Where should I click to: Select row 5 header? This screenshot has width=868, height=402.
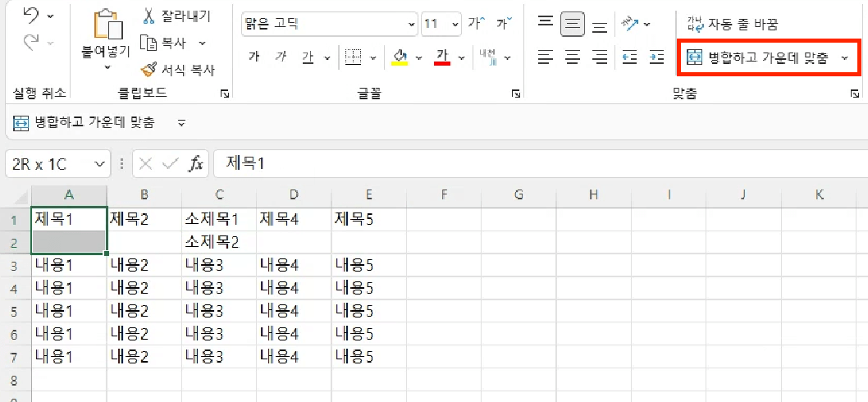click(x=15, y=311)
